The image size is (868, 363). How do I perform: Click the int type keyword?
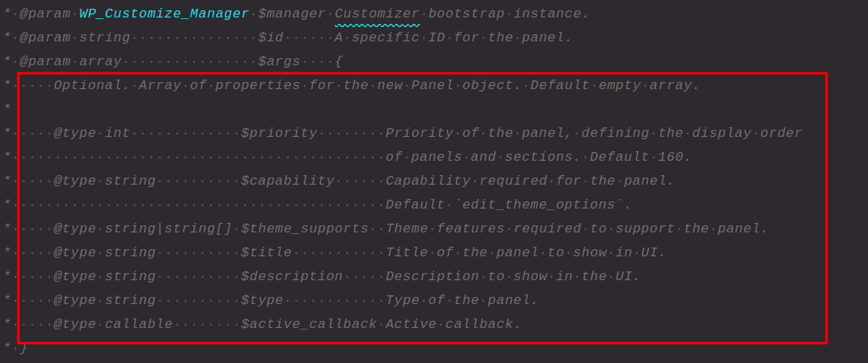click(x=117, y=133)
